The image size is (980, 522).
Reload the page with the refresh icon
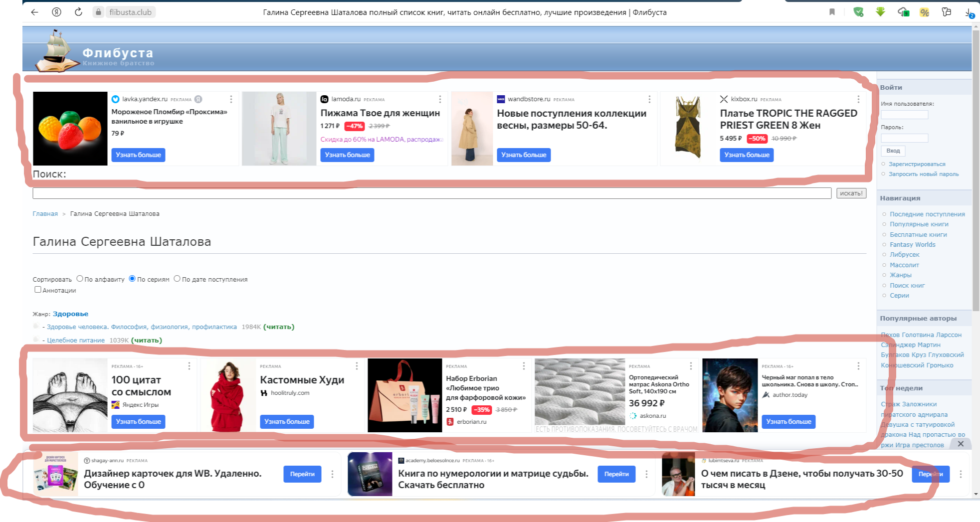[x=78, y=12]
